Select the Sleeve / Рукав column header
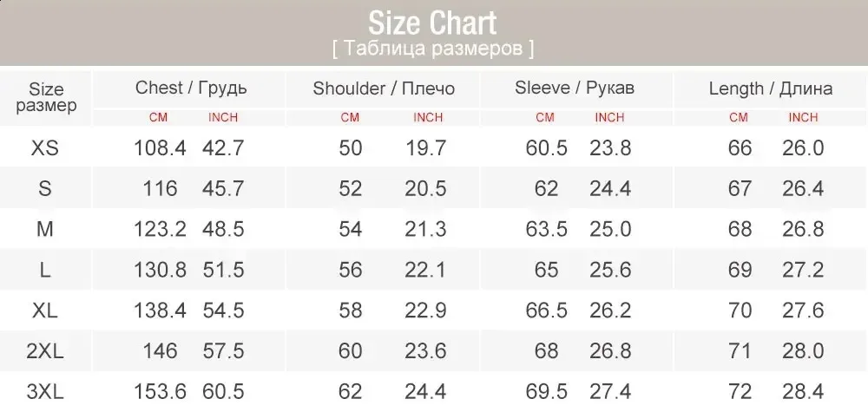This screenshot has height=412, width=868. (x=575, y=88)
